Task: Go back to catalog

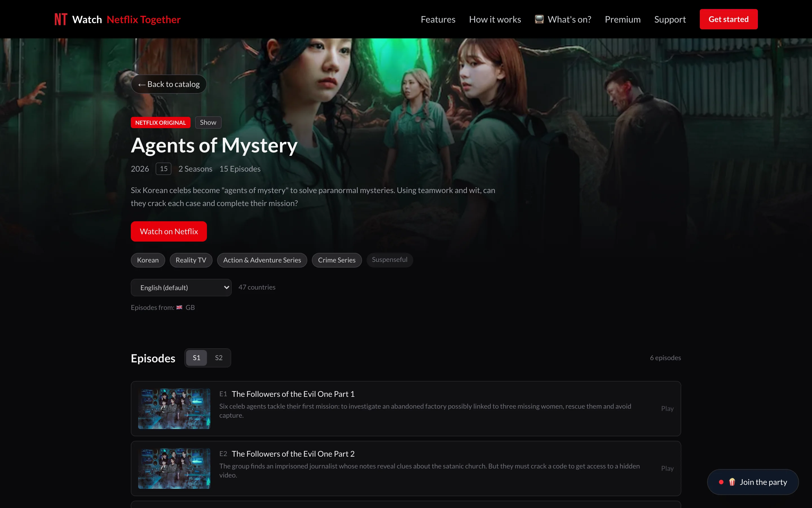Action: [x=169, y=84]
